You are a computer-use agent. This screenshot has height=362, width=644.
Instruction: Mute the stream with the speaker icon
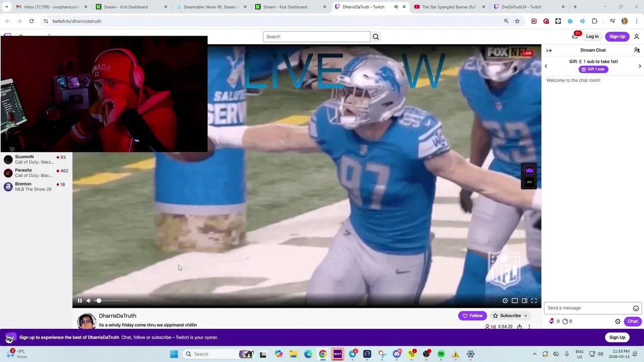click(89, 301)
